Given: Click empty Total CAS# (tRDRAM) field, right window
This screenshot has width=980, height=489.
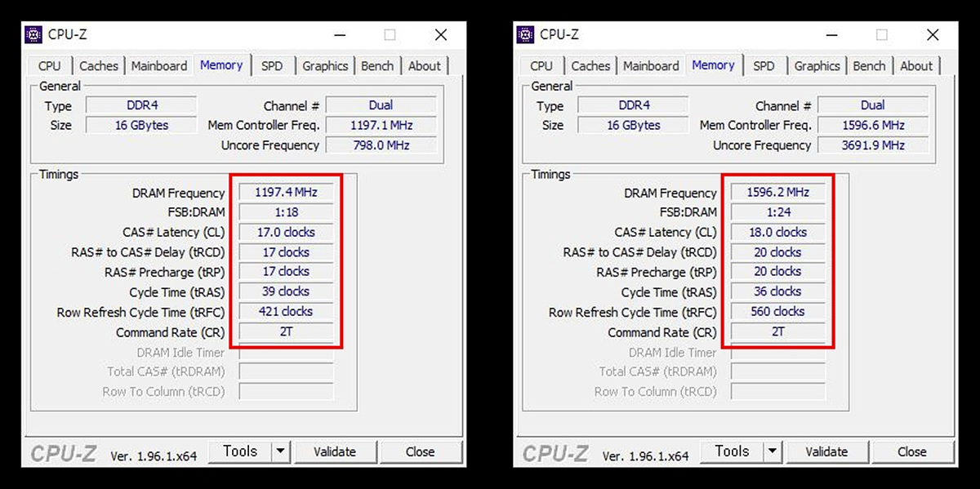Looking at the screenshot, I should 777,372.
